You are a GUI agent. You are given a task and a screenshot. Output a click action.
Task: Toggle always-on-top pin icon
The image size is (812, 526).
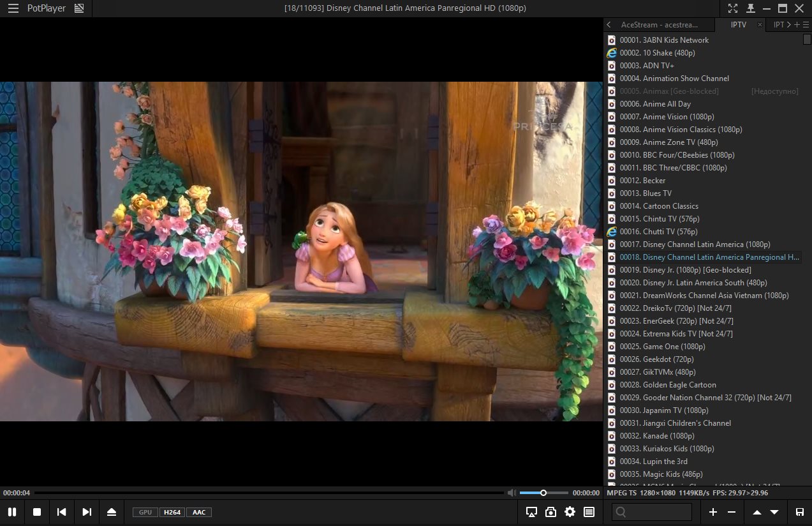pyautogui.click(x=751, y=8)
